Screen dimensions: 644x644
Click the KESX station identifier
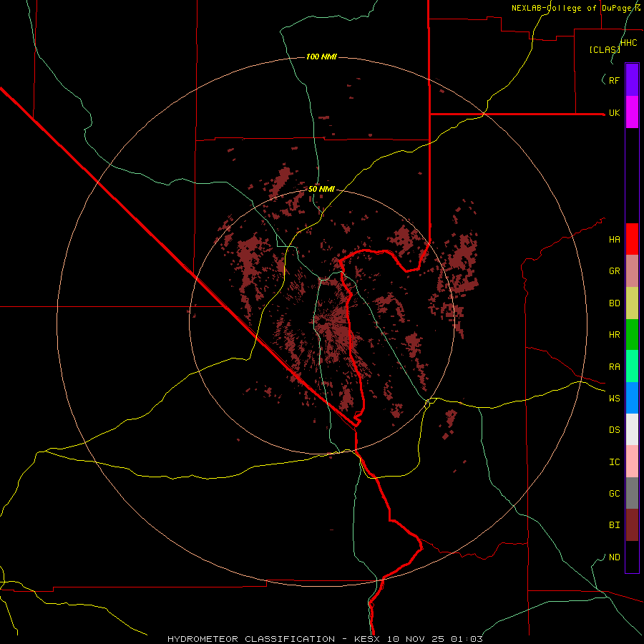coord(369,639)
